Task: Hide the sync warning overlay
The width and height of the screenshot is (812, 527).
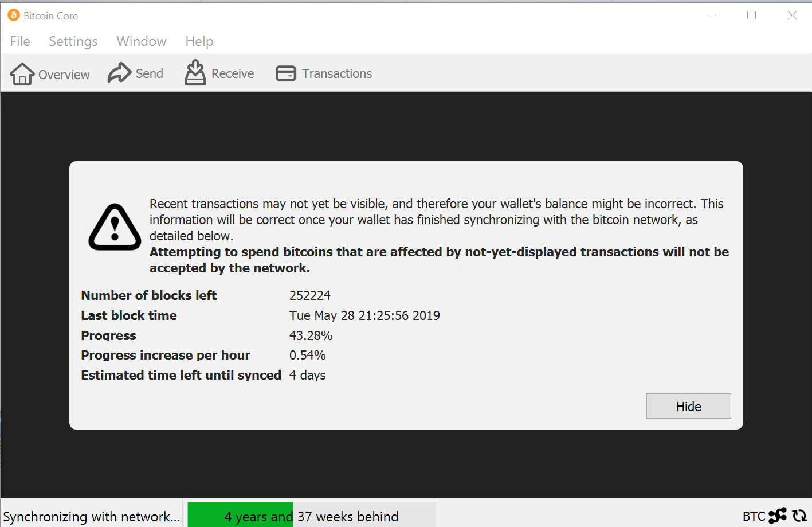Action: pos(689,406)
